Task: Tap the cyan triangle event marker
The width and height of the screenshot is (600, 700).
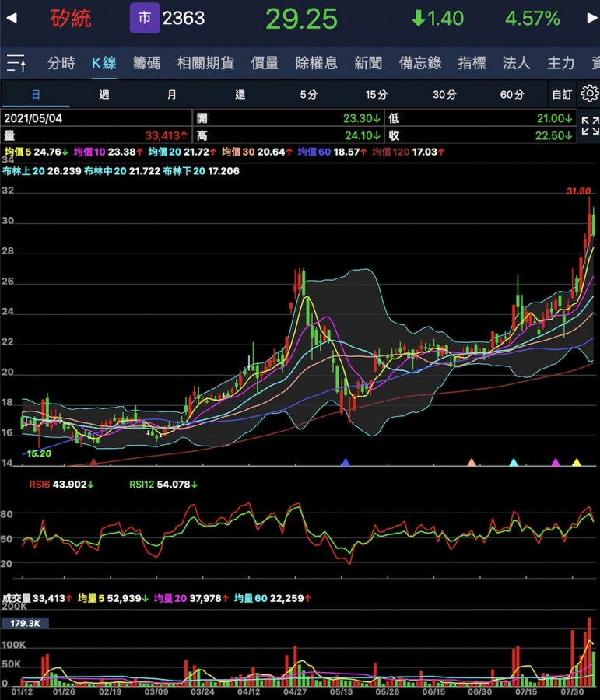Action: [514, 462]
